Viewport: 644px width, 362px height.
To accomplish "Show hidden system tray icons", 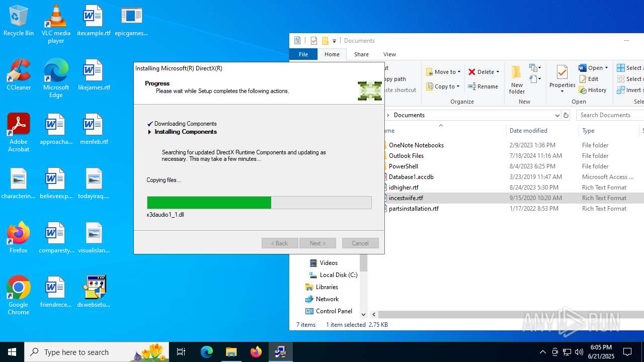I will (542, 352).
